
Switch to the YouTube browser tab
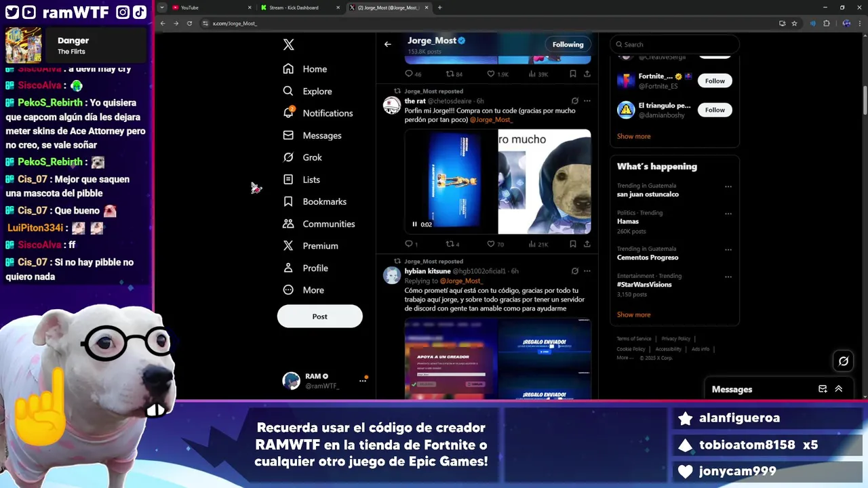coord(212,7)
